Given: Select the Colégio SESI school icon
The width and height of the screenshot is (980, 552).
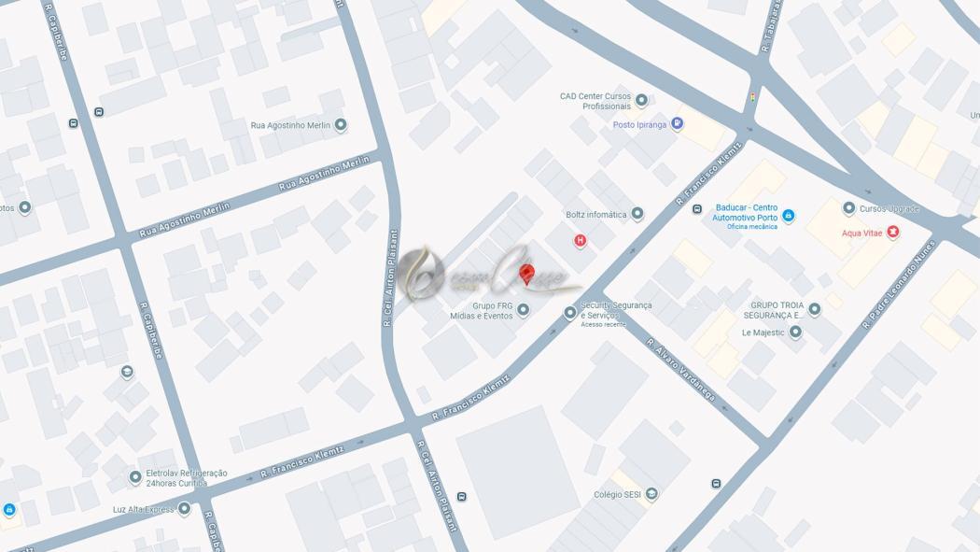Looking at the screenshot, I should (651, 494).
